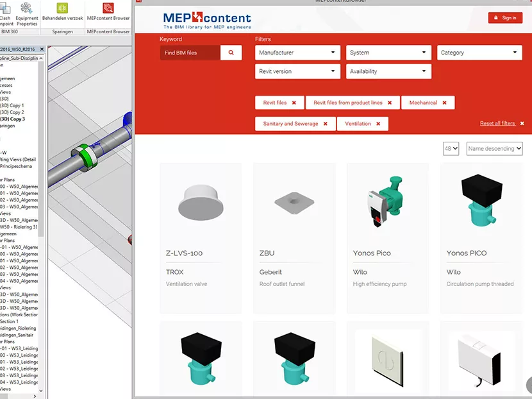Click the search magnifier button
Screen dimensions: 532x399
231,53
